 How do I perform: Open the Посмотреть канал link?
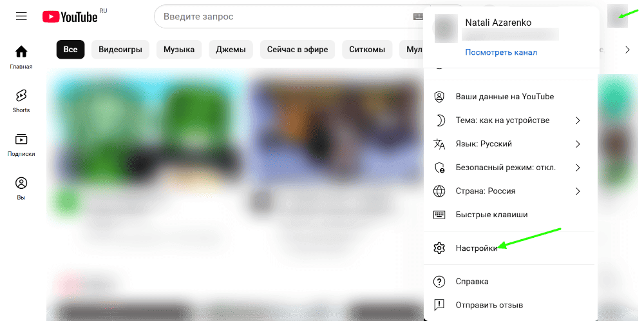(x=500, y=53)
